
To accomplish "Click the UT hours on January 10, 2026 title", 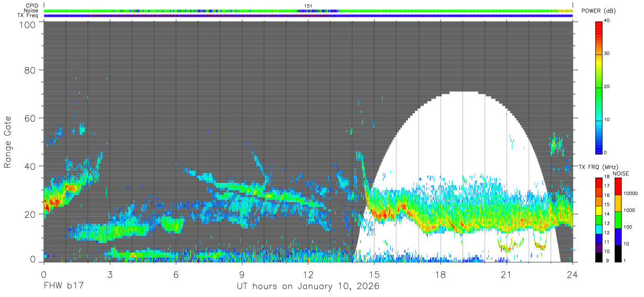I will point(308,287).
